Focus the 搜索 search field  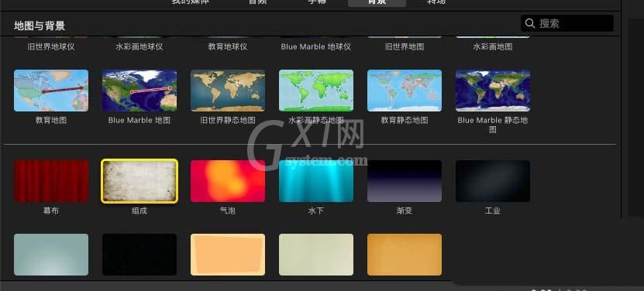[x=567, y=23]
